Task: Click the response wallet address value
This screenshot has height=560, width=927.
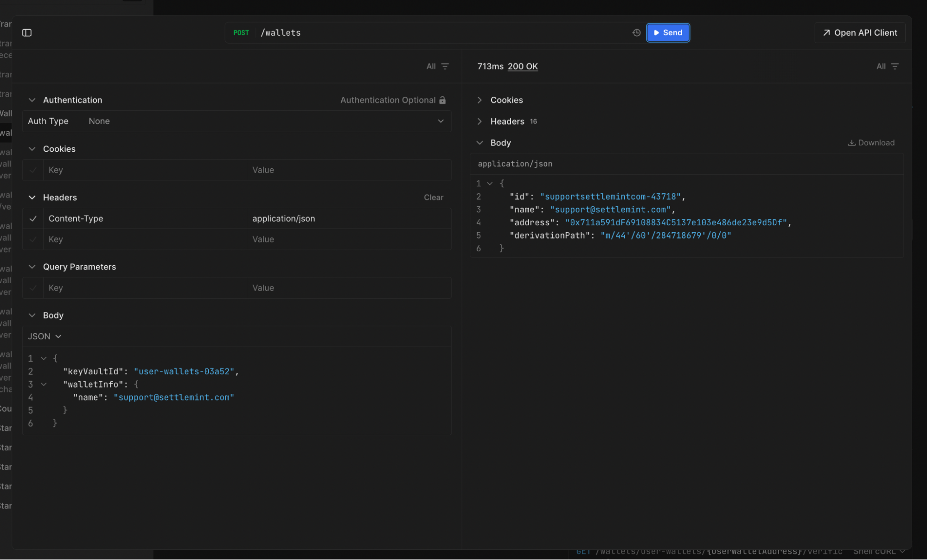Action: tap(676, 223)
